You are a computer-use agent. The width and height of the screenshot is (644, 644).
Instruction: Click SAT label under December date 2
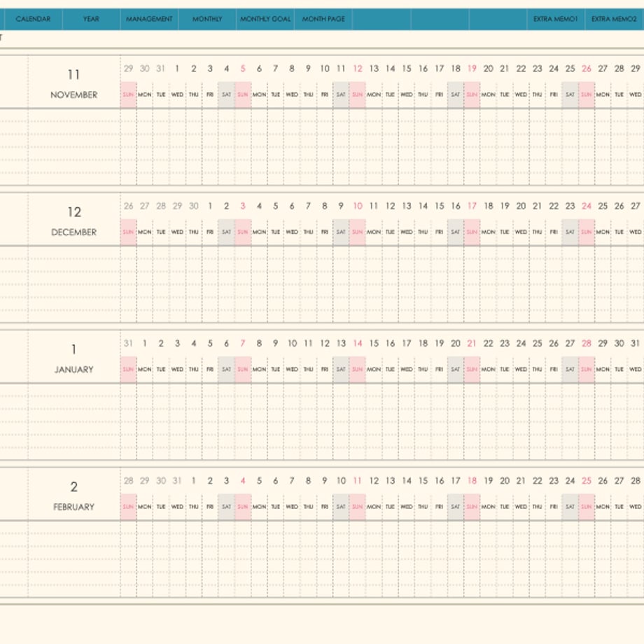pos(226,232)
